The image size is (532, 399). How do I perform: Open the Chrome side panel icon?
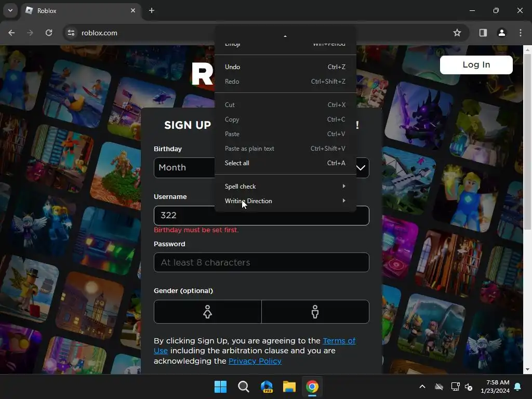(x=483, y=33)
